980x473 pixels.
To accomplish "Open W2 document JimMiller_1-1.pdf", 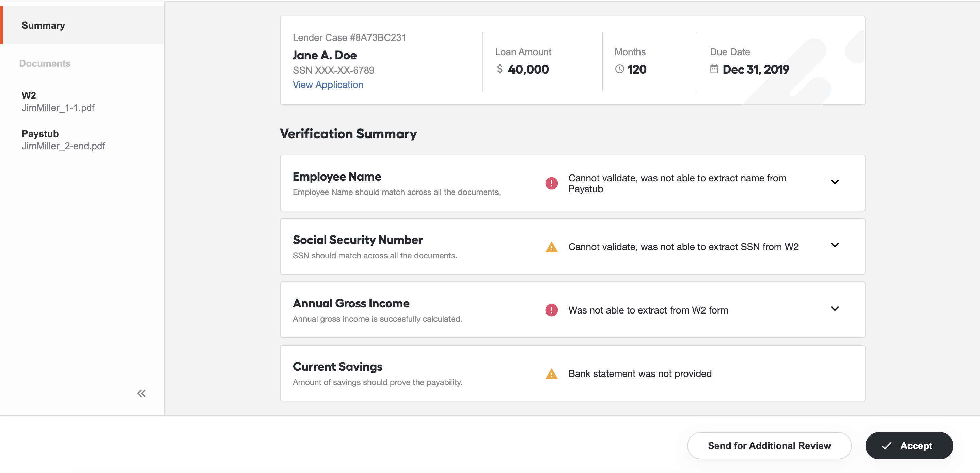I will pyautogui.click(x=58, y=101).
